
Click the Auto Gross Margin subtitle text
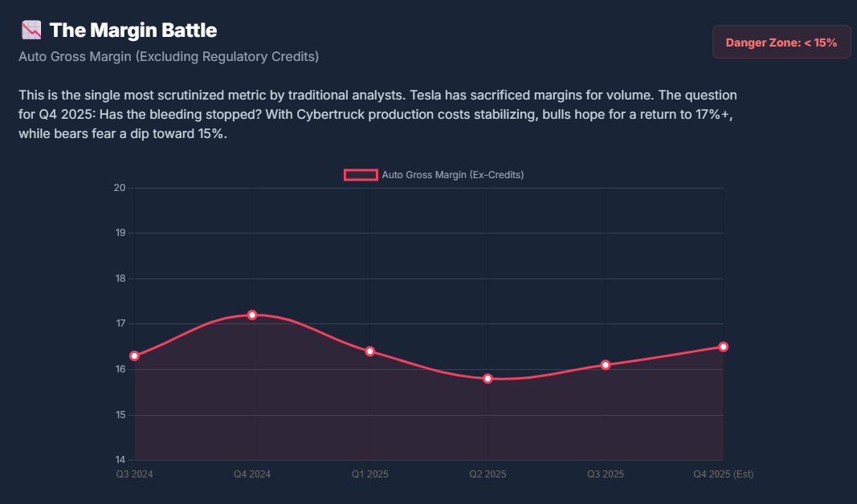(169, 57)
